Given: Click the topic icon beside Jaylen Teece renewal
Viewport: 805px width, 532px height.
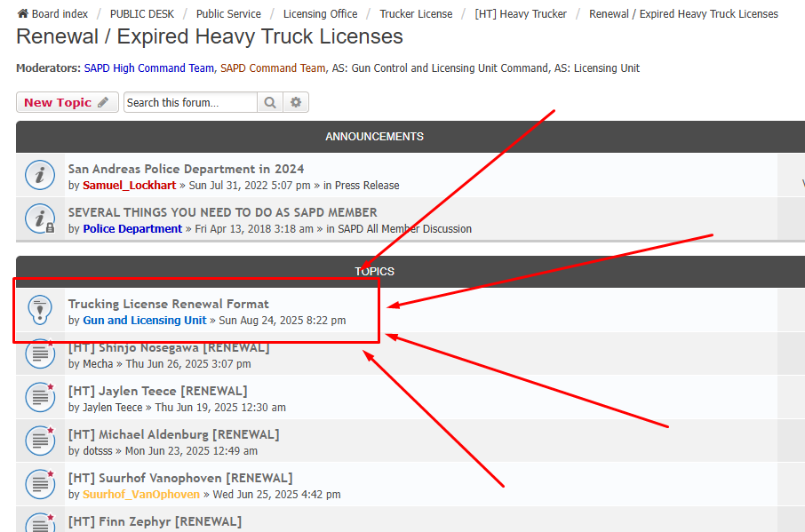Looking at the screenshot, I should (x=40, y=397).
